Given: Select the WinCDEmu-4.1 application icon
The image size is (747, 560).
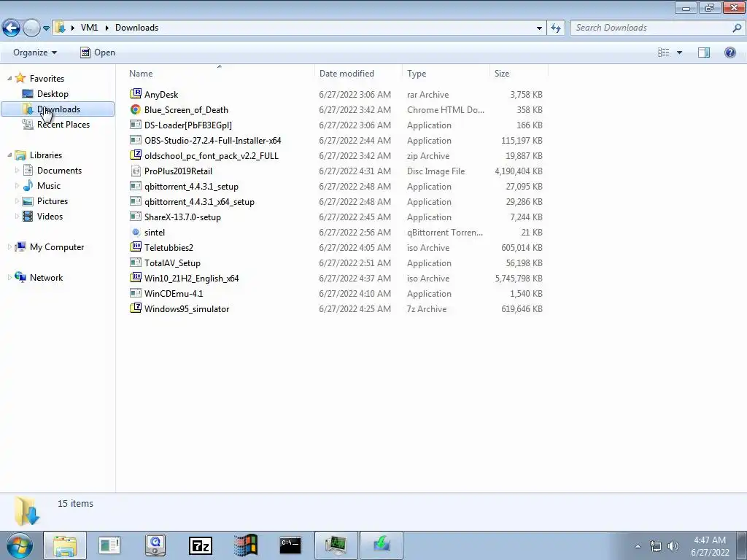Looking at the screenshot, I should point(136,293).
